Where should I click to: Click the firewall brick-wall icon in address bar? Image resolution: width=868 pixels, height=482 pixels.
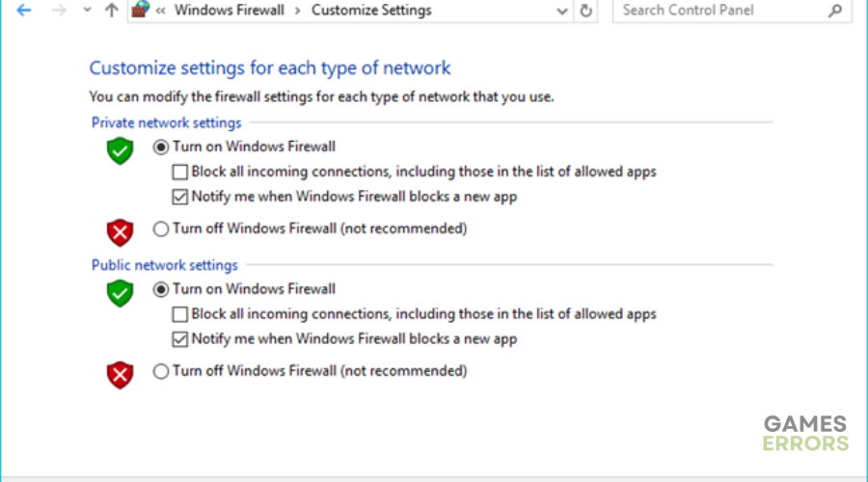(141, 10)
